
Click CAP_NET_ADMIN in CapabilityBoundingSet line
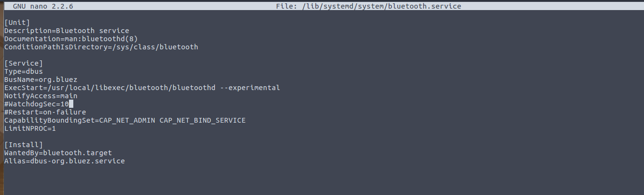coord(127,120)
